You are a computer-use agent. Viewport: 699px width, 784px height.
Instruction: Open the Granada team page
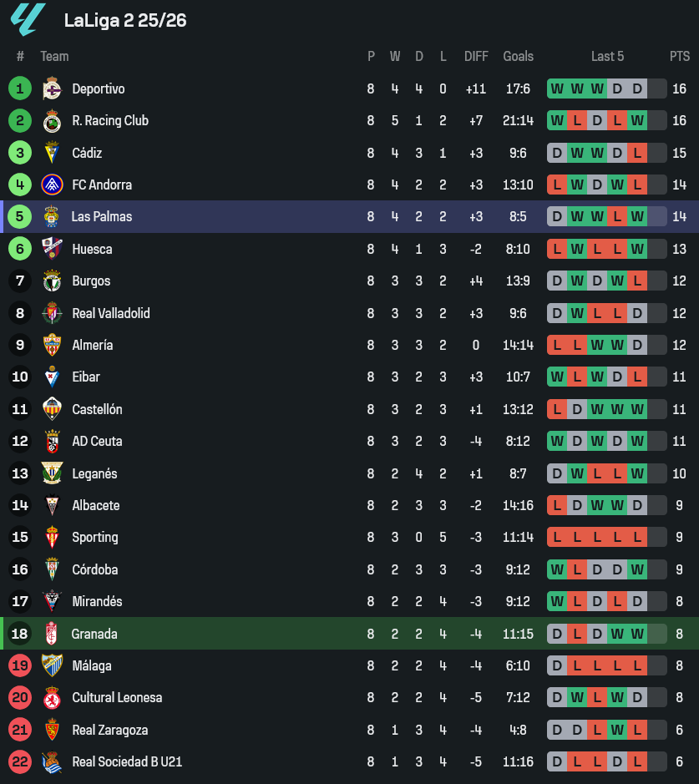[x=94, y=634]
